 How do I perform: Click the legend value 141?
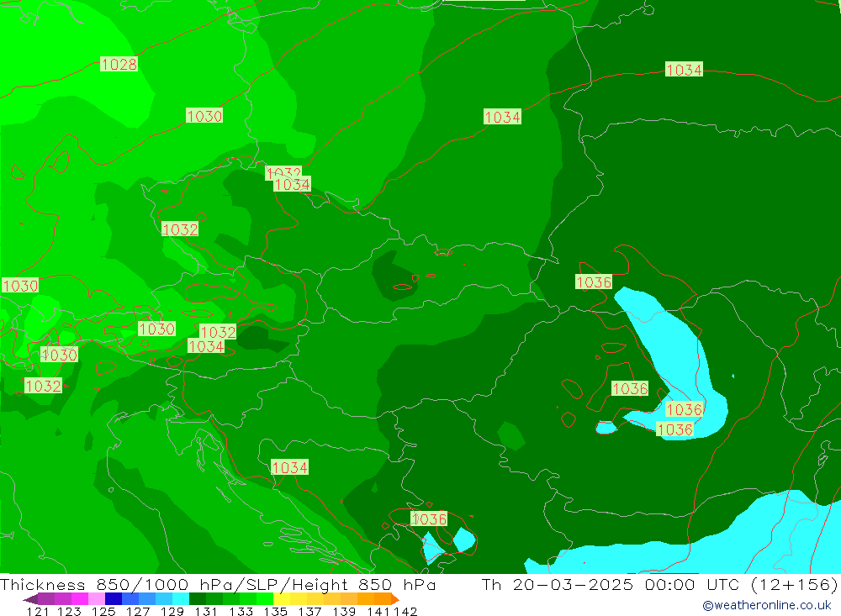coord(379,611)
